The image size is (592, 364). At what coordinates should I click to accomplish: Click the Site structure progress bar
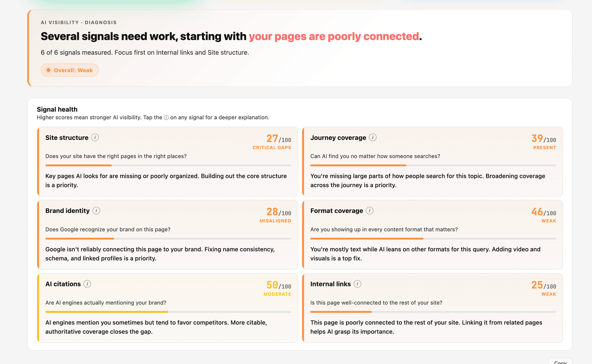tap(168, 165)
